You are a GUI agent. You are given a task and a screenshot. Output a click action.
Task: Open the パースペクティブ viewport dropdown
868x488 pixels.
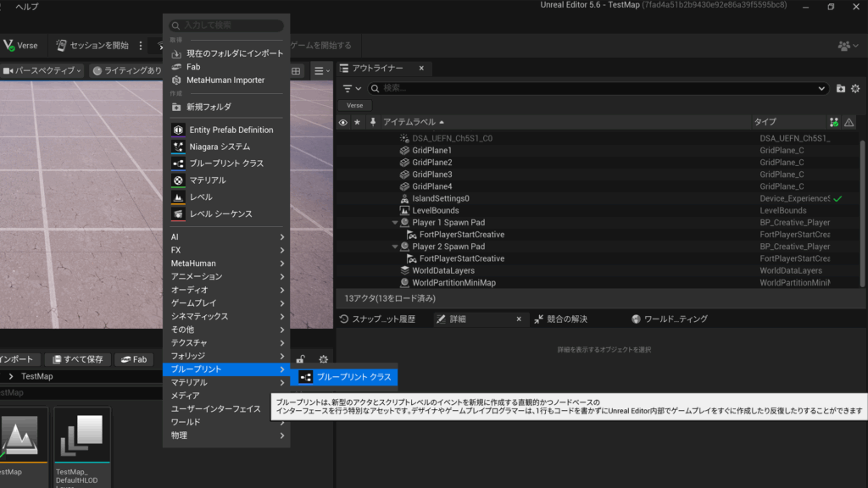pos(42,71)
